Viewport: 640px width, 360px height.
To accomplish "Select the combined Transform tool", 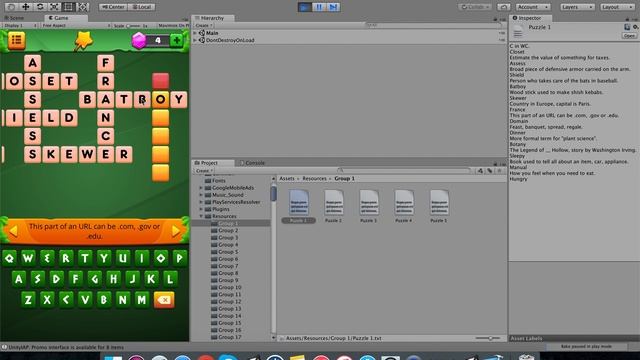I will point(83,7).
